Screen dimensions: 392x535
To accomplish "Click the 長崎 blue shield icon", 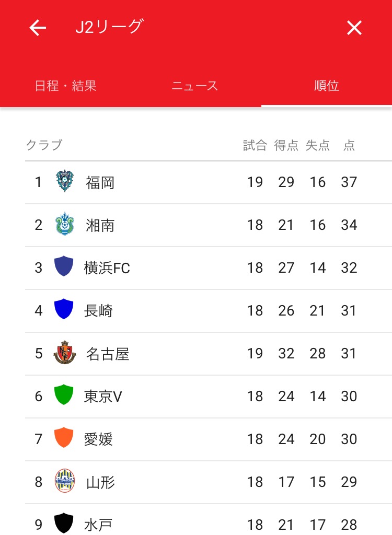I will 64,310.
